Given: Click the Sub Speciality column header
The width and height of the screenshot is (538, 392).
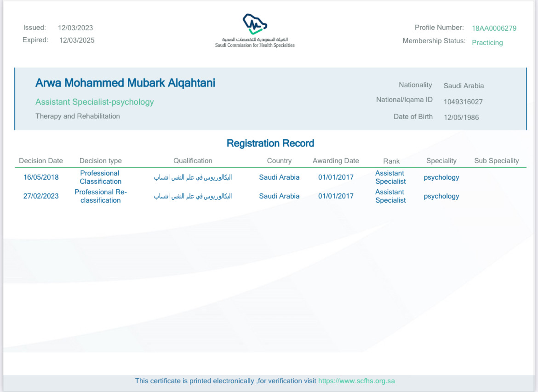Looking at the screenshot, I should tap(496, 161).
